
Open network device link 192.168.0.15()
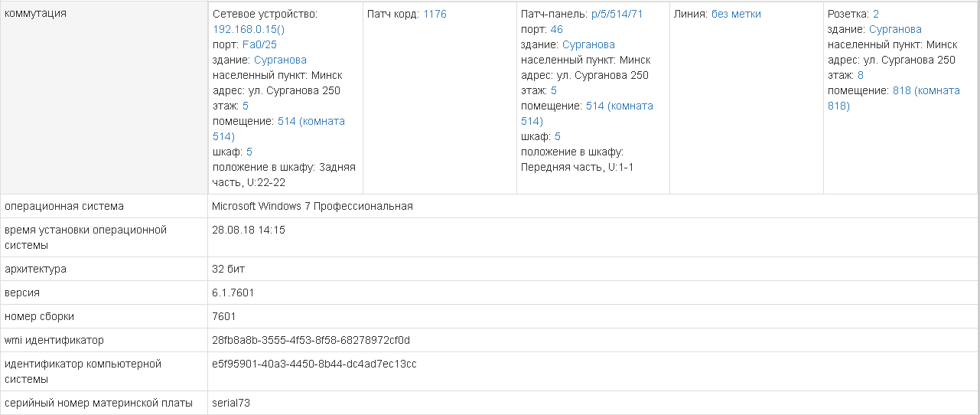(x=248, y=29)
